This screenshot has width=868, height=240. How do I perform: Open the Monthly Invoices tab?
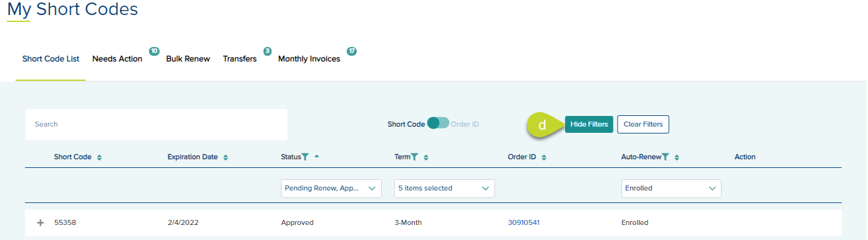click(x=309, y=59)
